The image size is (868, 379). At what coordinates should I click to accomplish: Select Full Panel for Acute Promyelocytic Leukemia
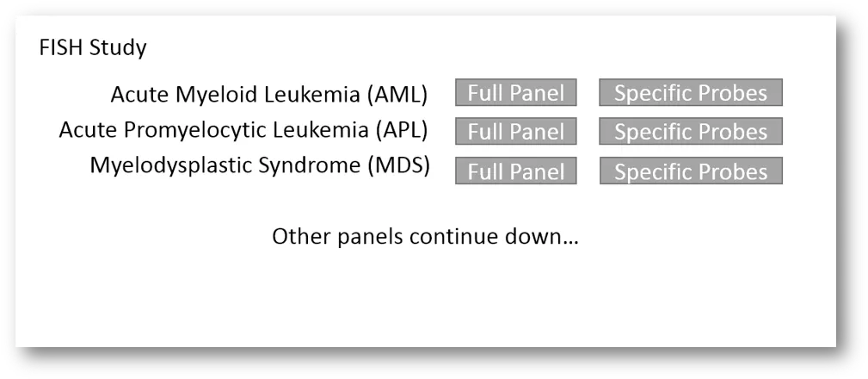pyautogui.click(x=516, y=131)
